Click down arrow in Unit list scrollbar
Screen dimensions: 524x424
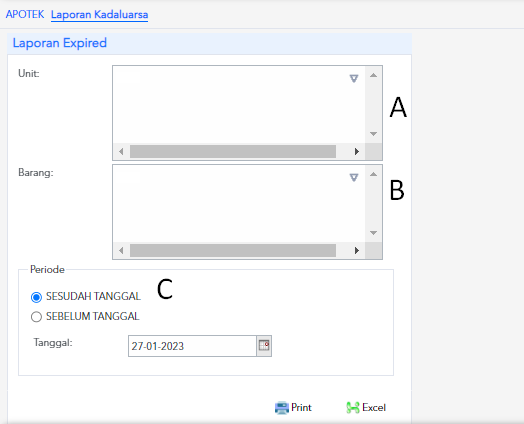click(x=374, y=134)
